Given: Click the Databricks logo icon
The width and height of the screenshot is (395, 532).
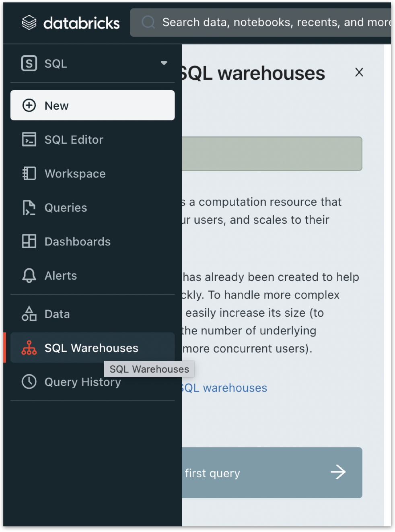Looking at the screenshot, I should pos(29,23).
